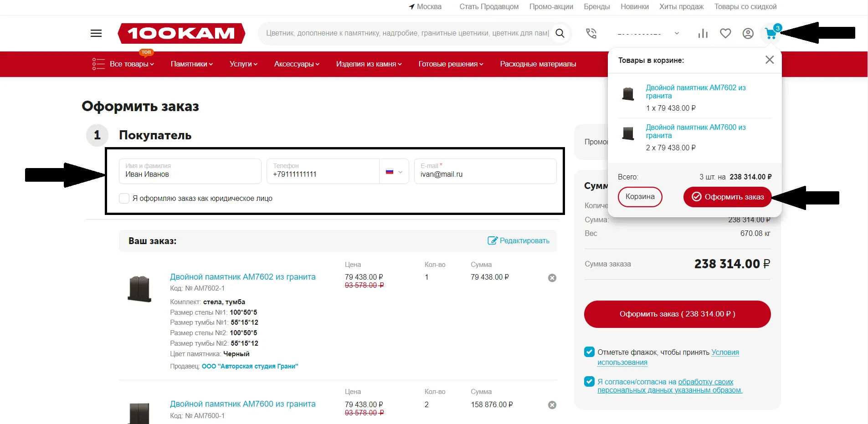Click the E-mail input field
Image resolution: width=868 pixels, height=424 pixels.
(x=485, y=174)
